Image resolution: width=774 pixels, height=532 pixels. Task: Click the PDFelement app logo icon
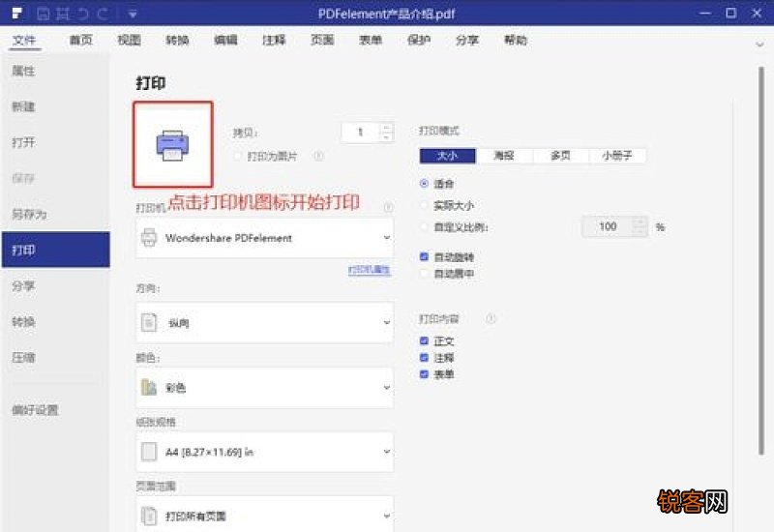coord(17,14)
